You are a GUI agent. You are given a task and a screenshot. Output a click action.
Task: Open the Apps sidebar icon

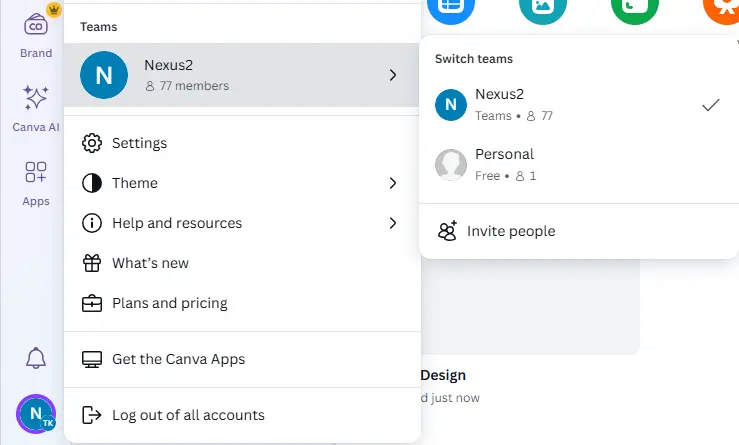click(x=36, y=172)
